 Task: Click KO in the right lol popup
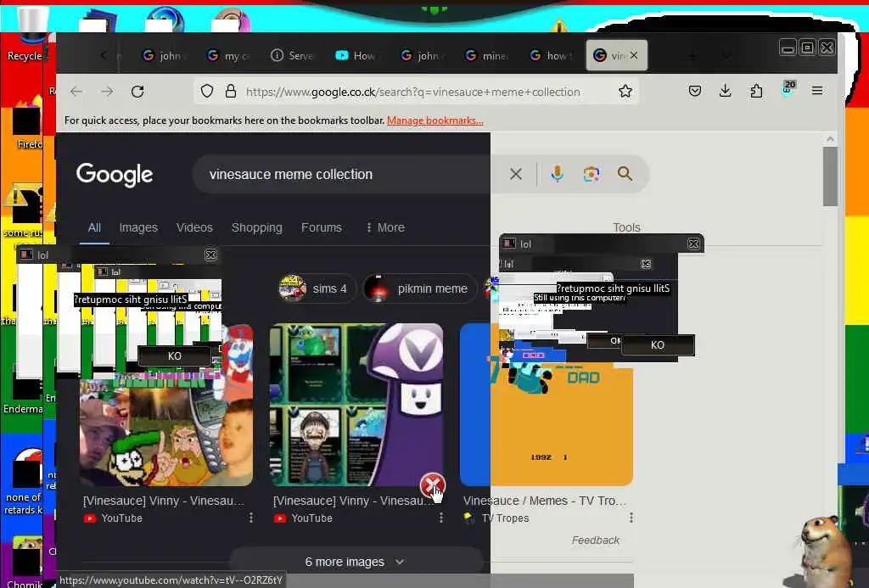click(x=658, y=344)
